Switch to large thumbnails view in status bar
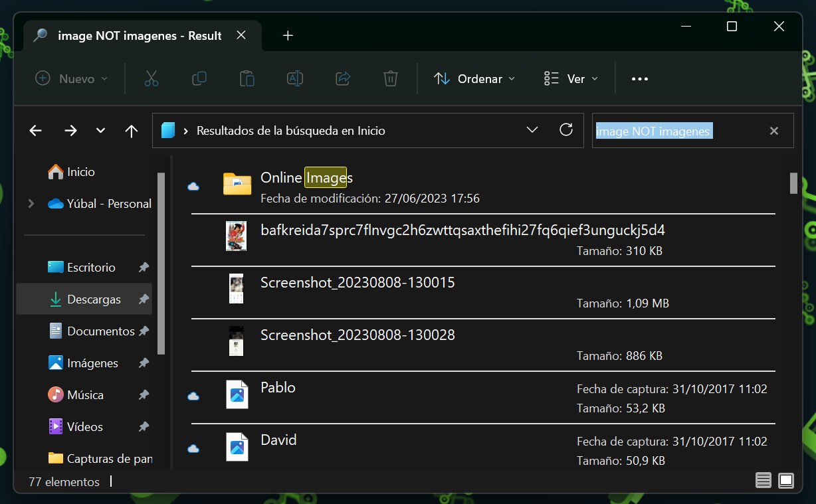This screenshot has height=504, width=816. [x=786, y=480]
